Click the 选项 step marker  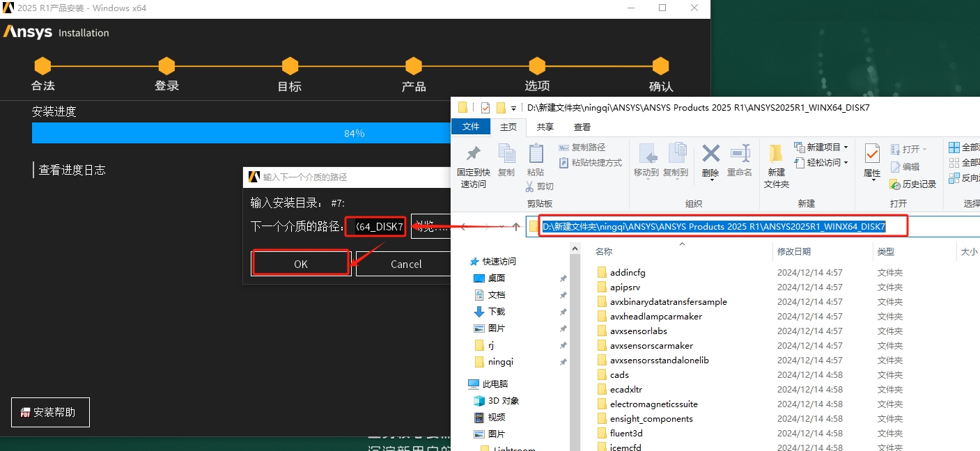coord(536,67)
